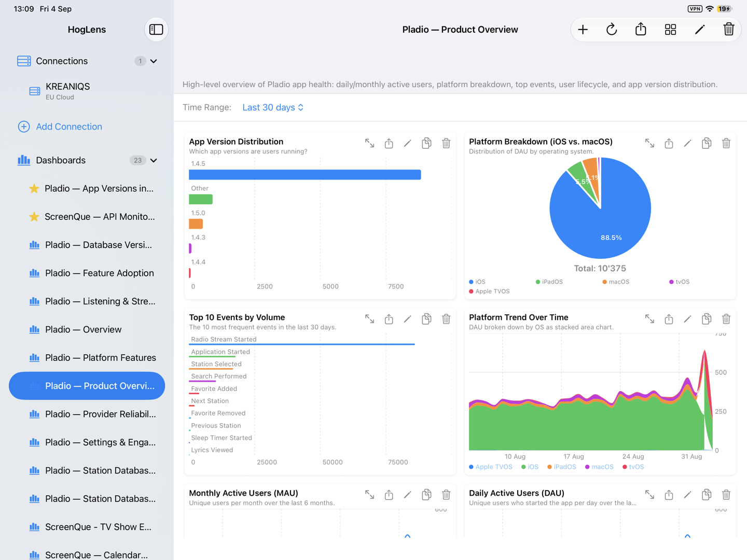The height and width of the screenshot is (560, 747).
Task: Share the Product Overview dashboard
Action: [x=641, y=29]
